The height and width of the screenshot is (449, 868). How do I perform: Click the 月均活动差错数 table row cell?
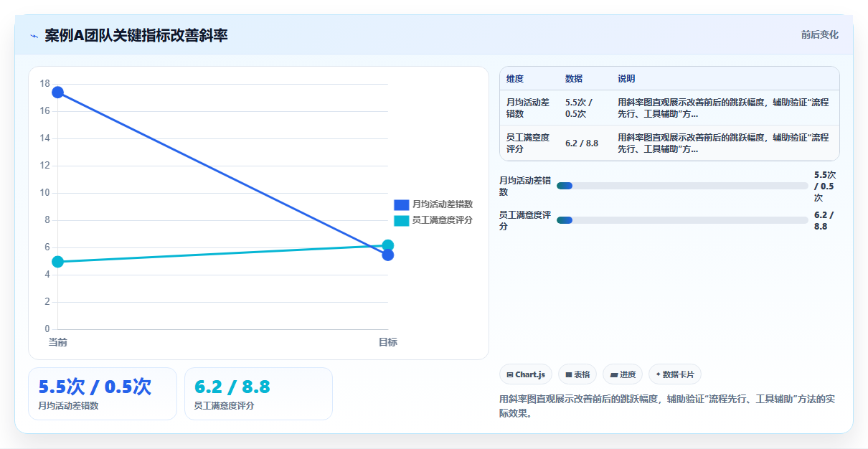click(x=528, y=108)
